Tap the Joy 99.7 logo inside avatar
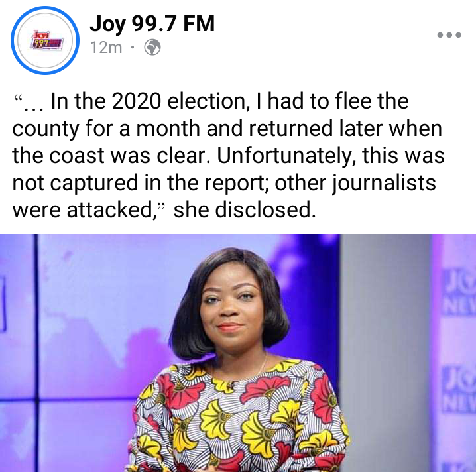The width and height of the screenshot is (476, 472). [47, 41]
